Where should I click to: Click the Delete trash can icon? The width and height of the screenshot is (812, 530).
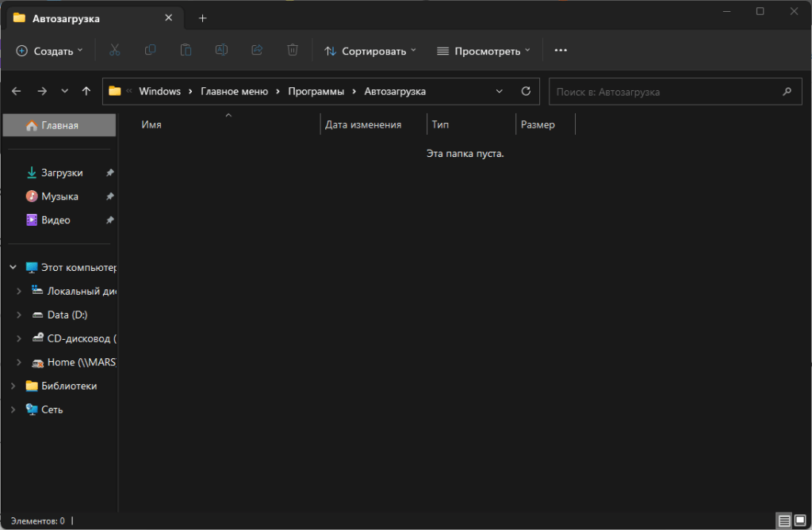click(293, 50)
